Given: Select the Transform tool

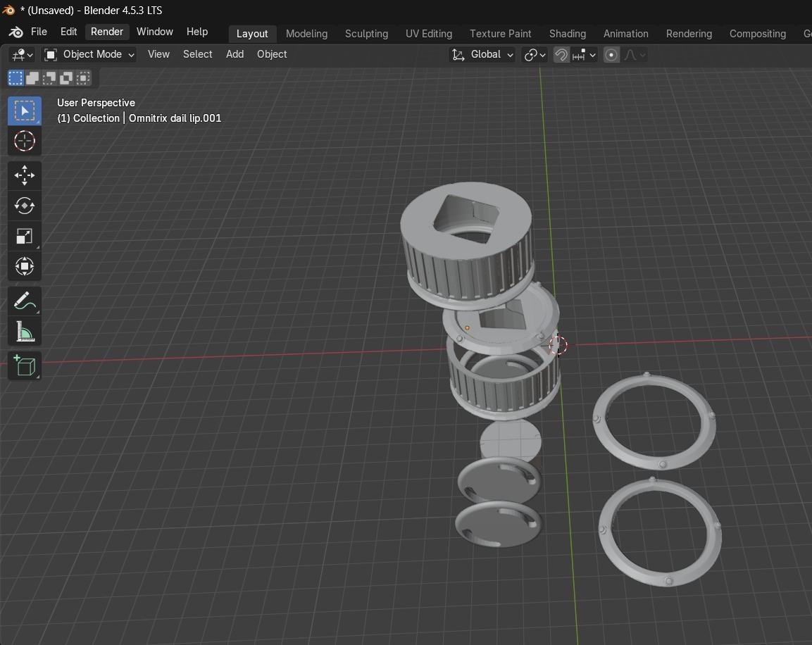Looking at the screenshot, I should coord(25,267).
